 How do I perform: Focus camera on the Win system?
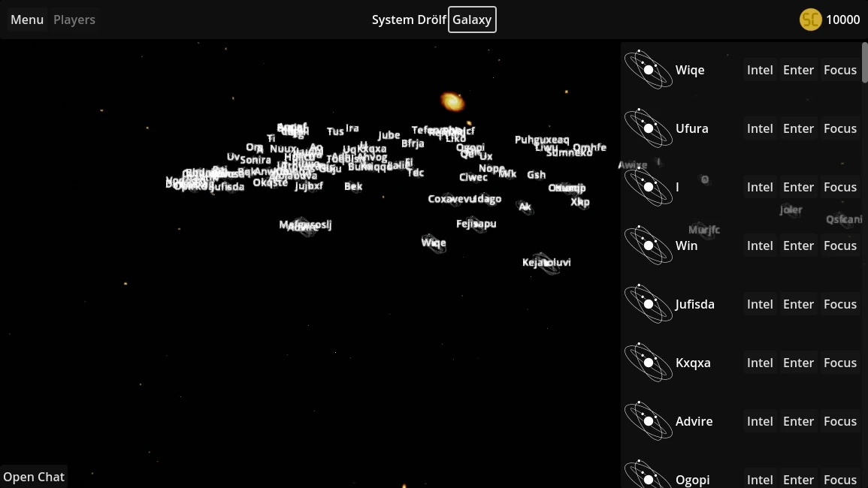(x=840, y=246)
